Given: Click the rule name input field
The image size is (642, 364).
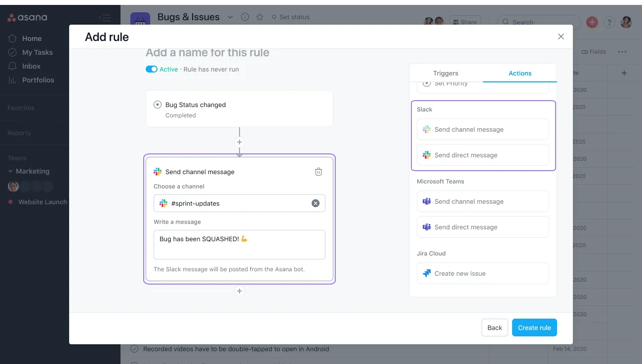Looking at the screenshot, I should tap(207, 52).
